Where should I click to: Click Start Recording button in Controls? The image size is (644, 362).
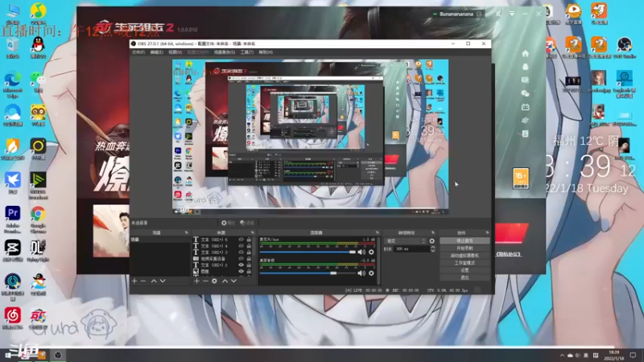coord(464,249)
